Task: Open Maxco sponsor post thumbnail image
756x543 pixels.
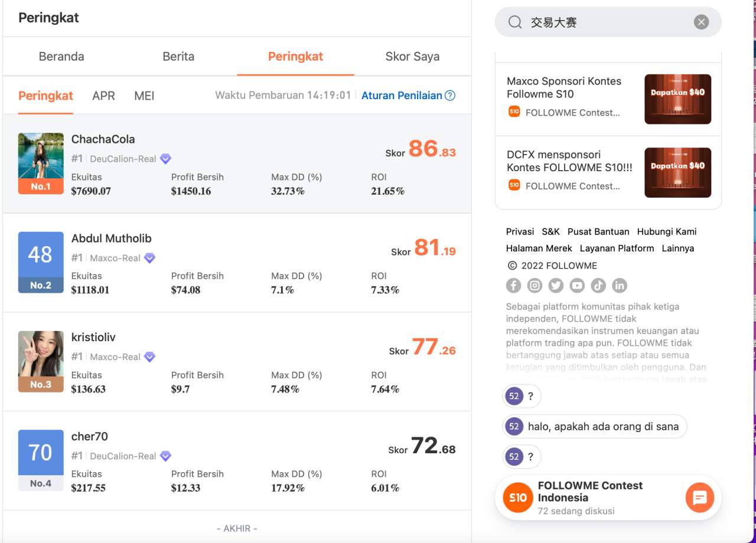Action: point(678,99)
